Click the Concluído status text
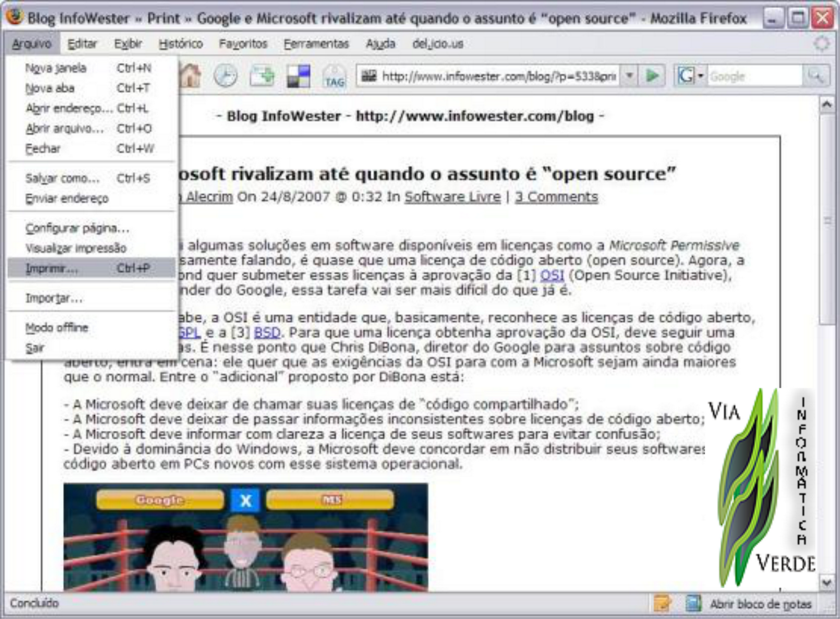This screenshot has height=619, width=840. [35, 603]
